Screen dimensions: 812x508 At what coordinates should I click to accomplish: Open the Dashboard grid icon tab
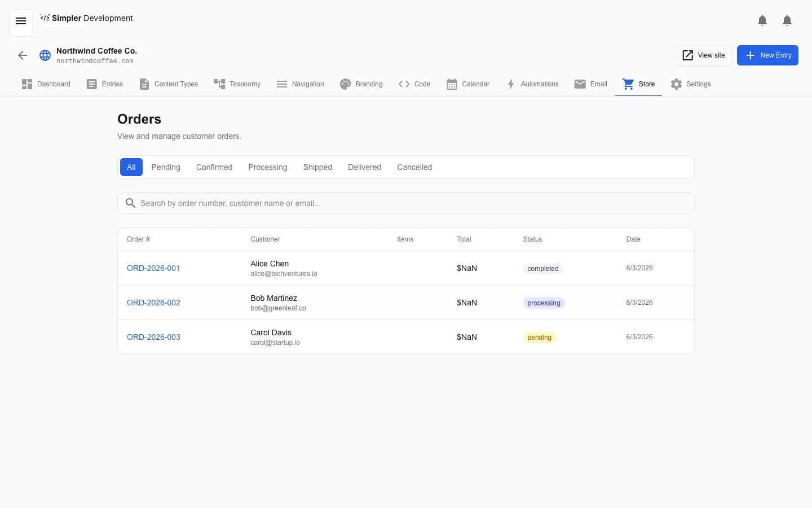point(46,84)
